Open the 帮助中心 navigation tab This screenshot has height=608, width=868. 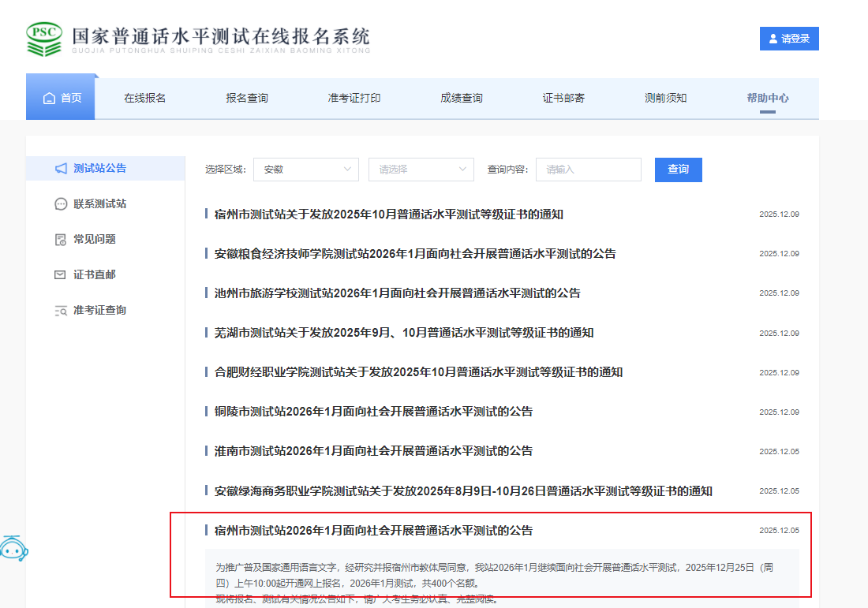tap(768, 99)
